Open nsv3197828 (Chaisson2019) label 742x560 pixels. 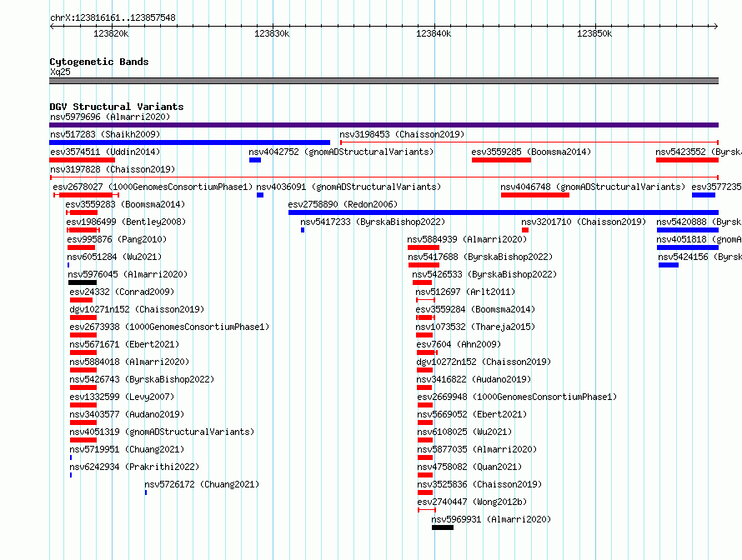[113, 169]
